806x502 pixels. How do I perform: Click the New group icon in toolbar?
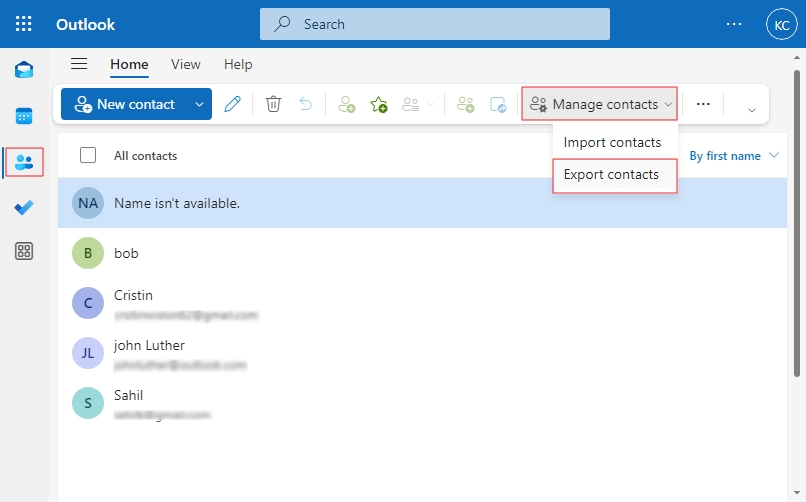click(x=465, y=104)
